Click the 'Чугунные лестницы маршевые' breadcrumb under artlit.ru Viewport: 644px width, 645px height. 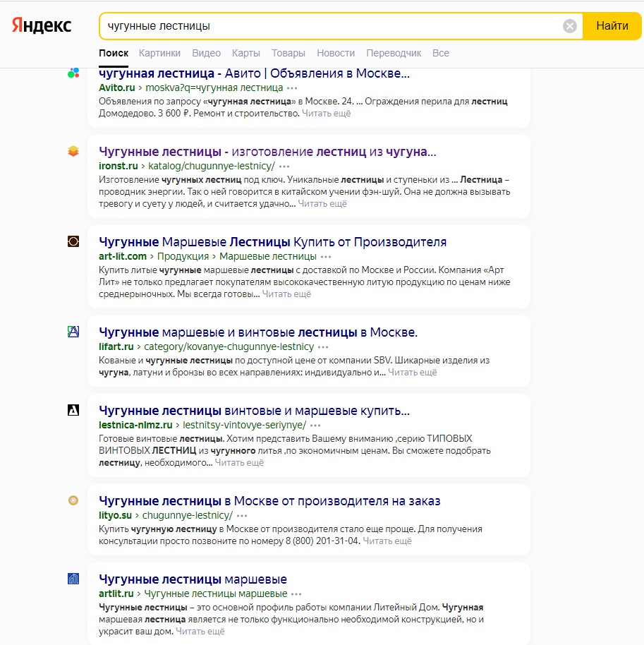point(215,593)
